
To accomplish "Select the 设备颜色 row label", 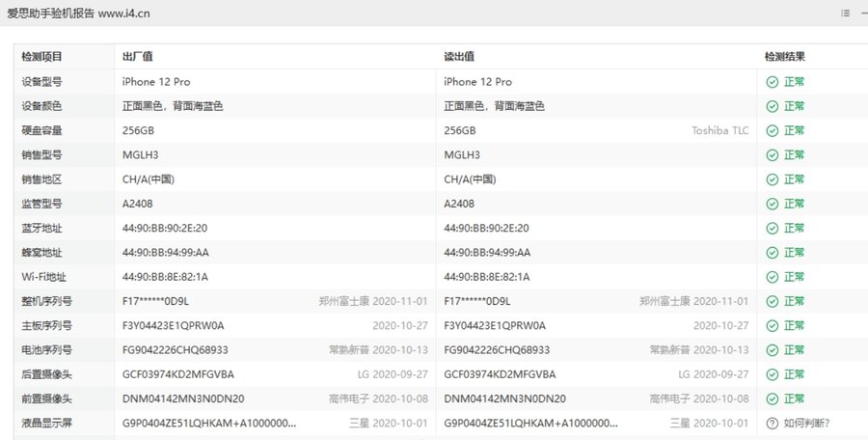I will point(41,106).
